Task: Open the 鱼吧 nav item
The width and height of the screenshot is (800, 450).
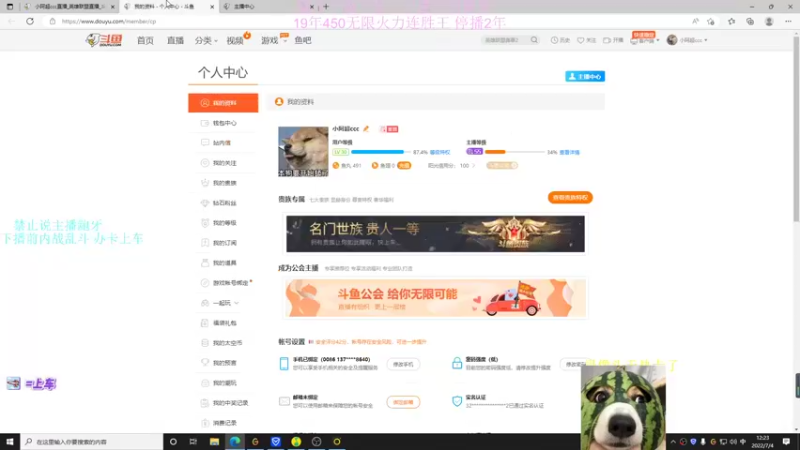Action: pos(303,40)
